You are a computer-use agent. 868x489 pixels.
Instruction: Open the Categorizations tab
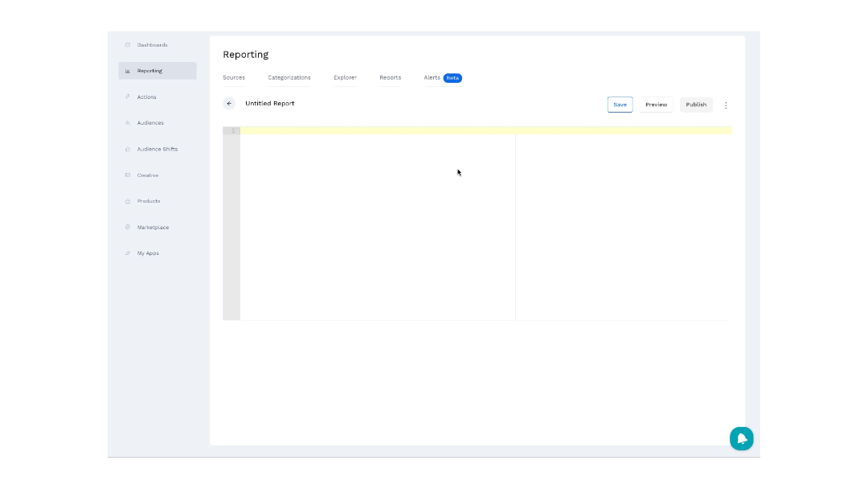point(289,77)
